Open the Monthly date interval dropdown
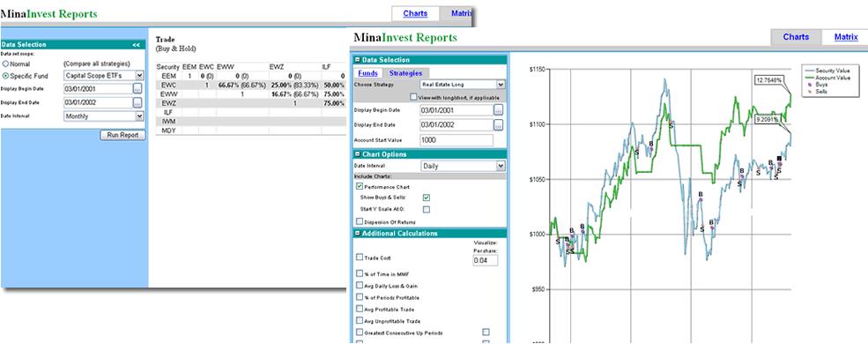Viewport: 868px width, 344px height. (x=139, y=116)
